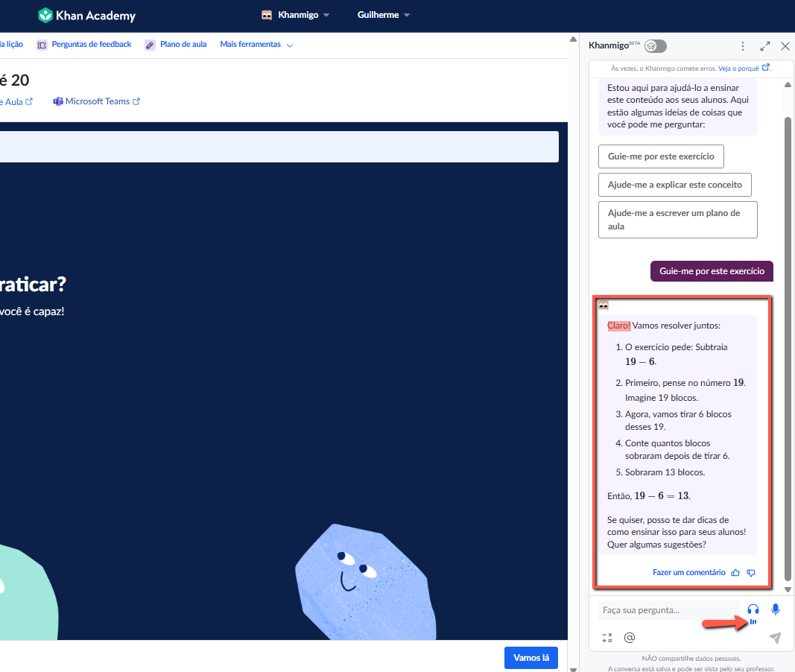Click the main page scrollbar up arrow
This screenshot has height=672, width=795.
[x=573, y=39]
